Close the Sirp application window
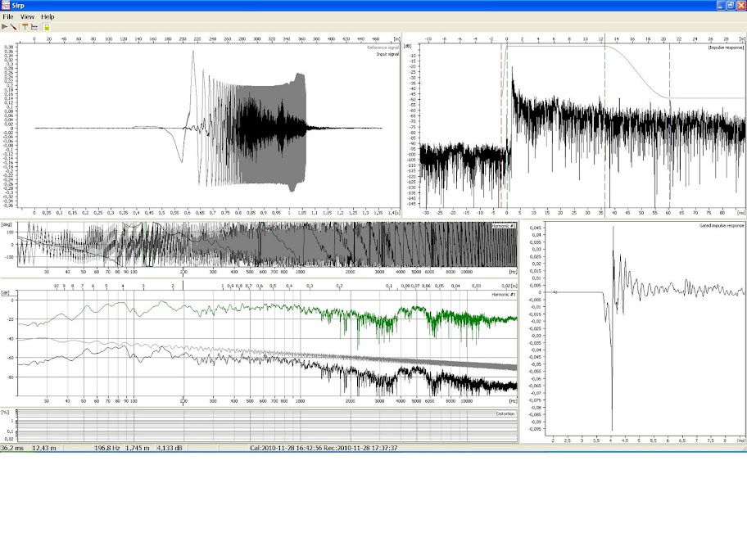The image size is (747, 560). point(740,6)
